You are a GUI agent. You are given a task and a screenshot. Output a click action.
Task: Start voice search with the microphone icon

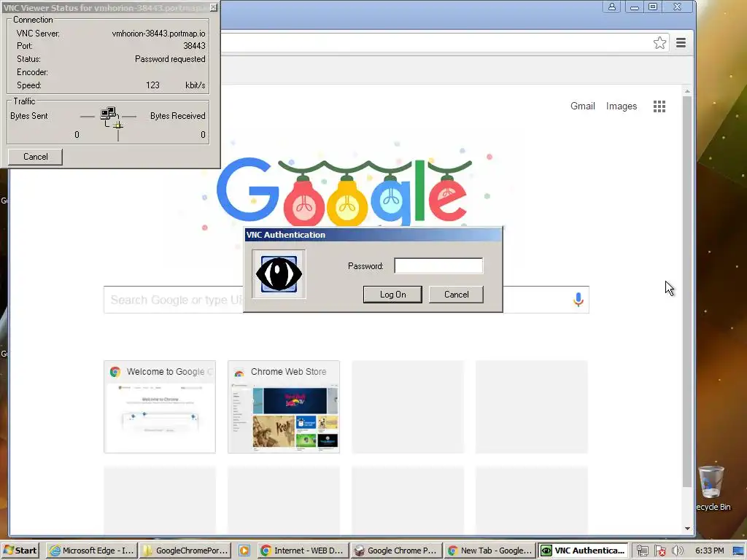(578, 300)
